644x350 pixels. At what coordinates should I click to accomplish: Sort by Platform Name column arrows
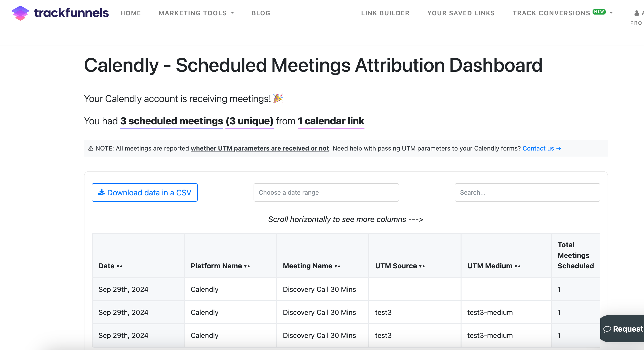pos(247,266)
